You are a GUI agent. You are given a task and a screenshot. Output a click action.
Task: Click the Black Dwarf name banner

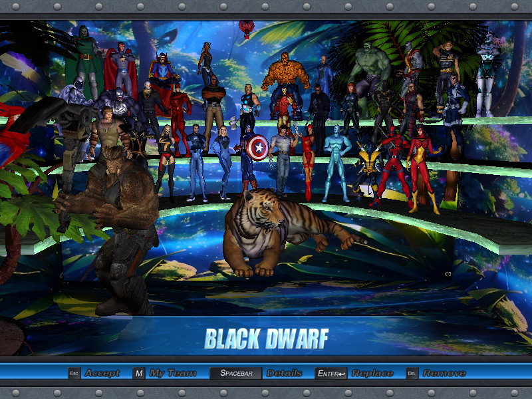[x=267, y=338]
